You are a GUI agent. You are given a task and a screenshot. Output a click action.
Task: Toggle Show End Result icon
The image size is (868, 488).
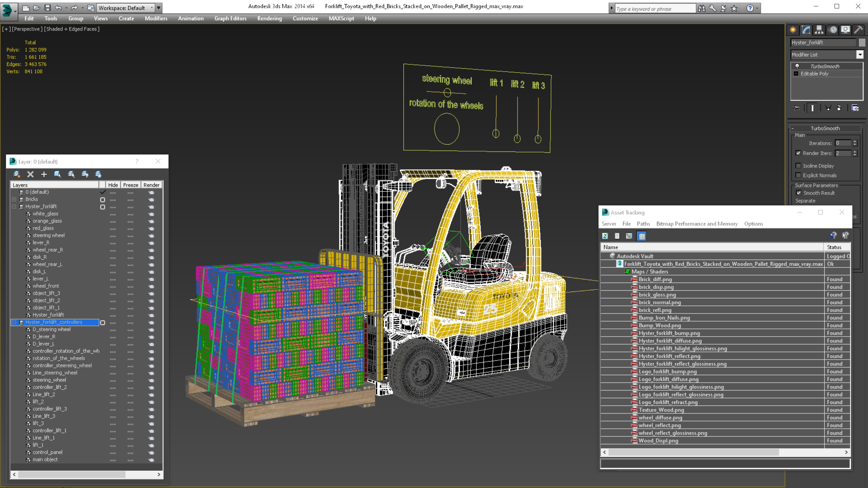[x=813, y=108]
